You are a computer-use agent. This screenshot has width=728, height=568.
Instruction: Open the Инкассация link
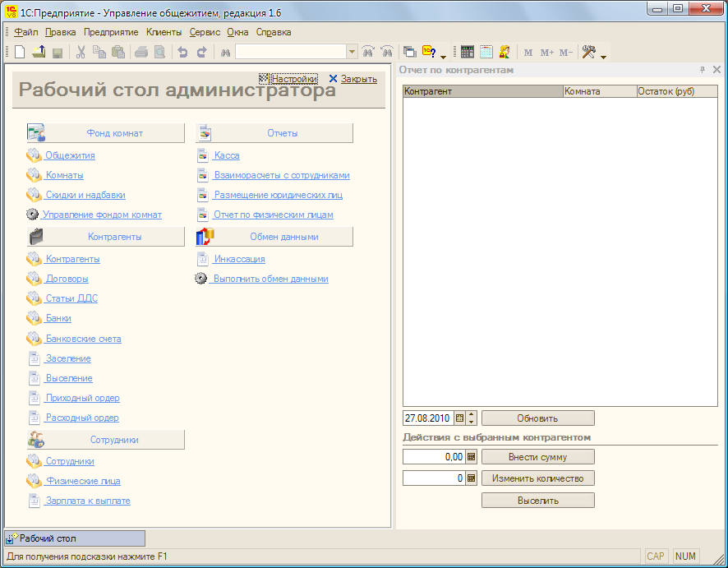(240, 259)
